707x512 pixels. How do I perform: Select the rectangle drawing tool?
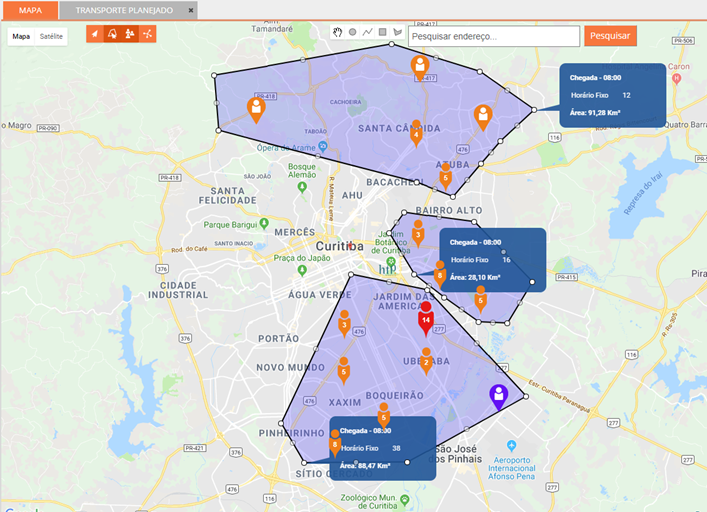[x=382, y=32]
